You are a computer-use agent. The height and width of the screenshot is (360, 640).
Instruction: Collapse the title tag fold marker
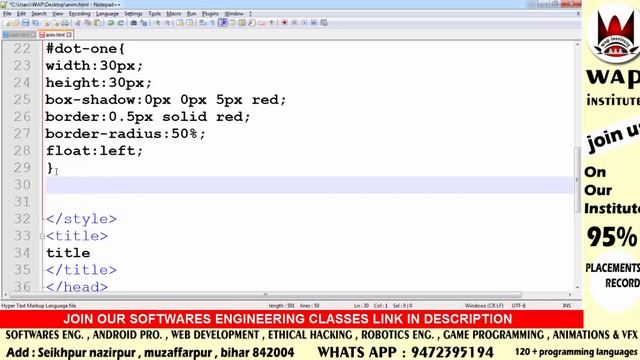(42, 236)
